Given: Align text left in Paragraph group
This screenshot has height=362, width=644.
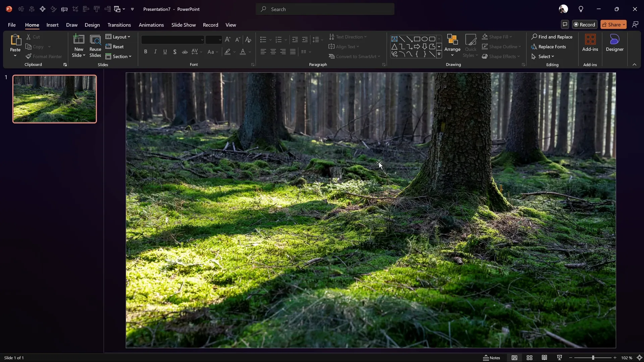Looking at the screenshot, I should click(263, 52).
